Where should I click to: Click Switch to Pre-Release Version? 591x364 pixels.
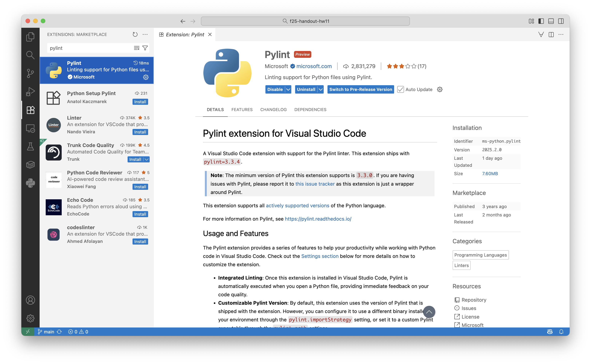click(x=360, y=89)
